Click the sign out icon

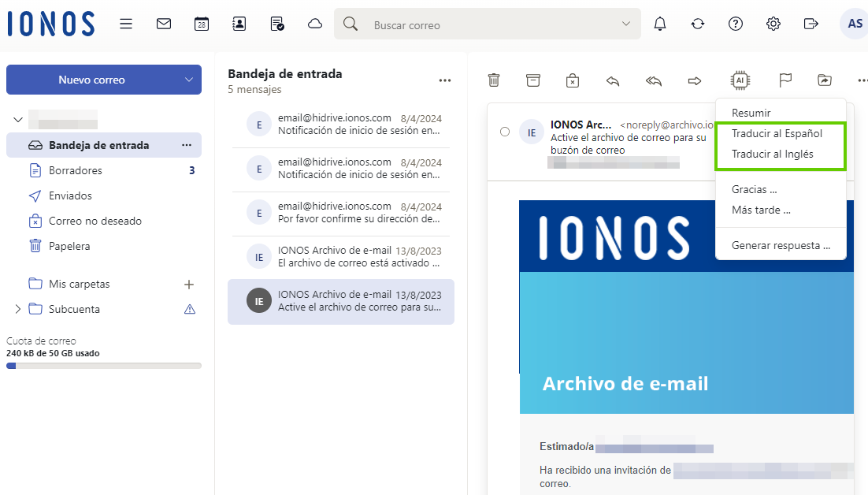(811, 24)
